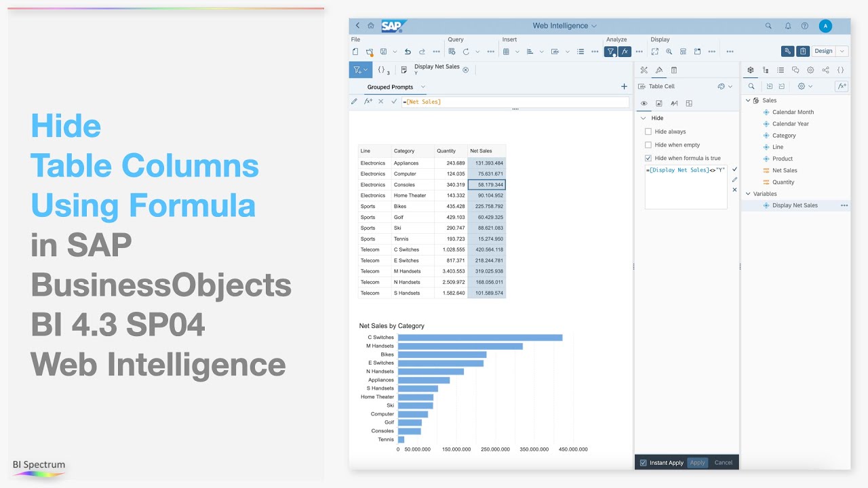Select the text formatting sub-tab
868x488 pixels.
pos(674,104)
